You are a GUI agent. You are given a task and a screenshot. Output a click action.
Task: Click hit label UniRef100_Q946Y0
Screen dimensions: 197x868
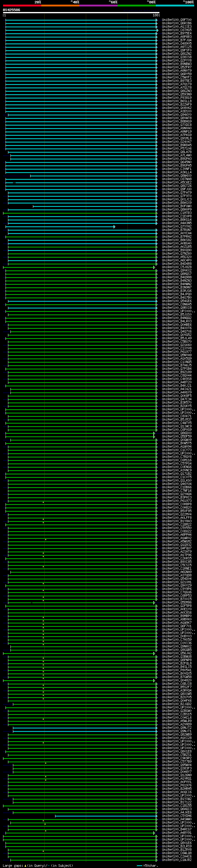click(x=177, y=115)
